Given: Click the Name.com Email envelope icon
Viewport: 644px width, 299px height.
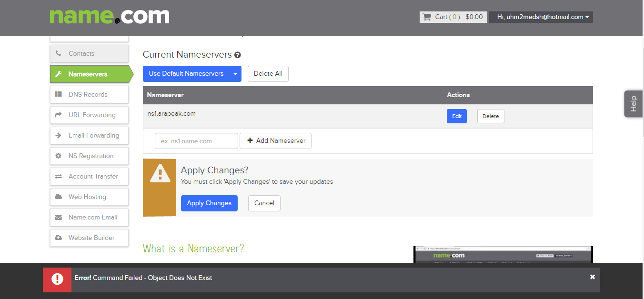Looking at the screenshot, I should point(59,217).
